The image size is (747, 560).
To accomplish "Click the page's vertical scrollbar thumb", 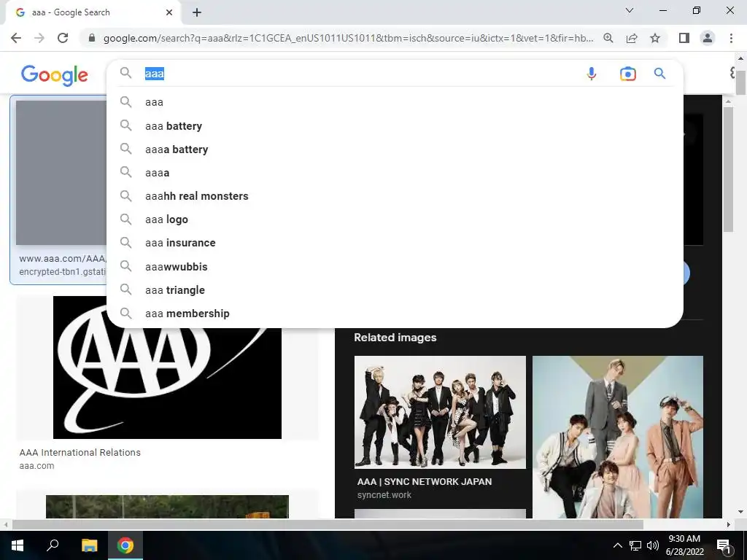I will 740,82.
